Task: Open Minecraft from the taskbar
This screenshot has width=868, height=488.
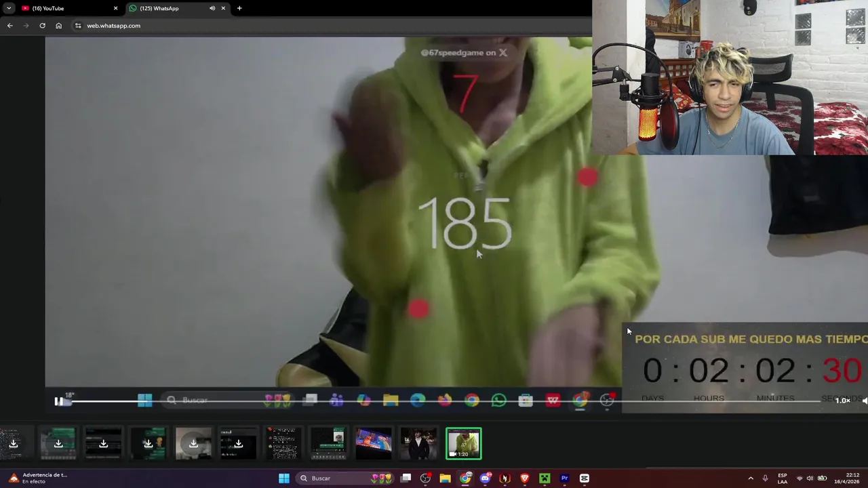Action: pyautogui.click(x=544, y=479)
